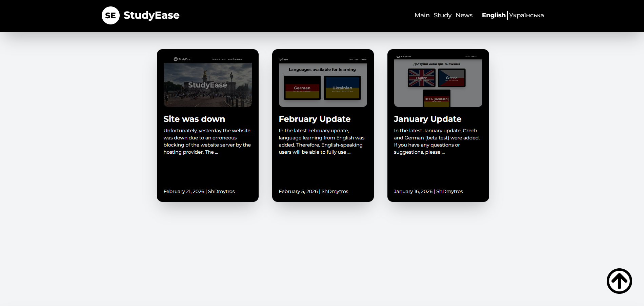Image resolution: width=644 pixels, height=306 pixels.
Task: Click the "January Update" headline
Action: tap(427, 119)
